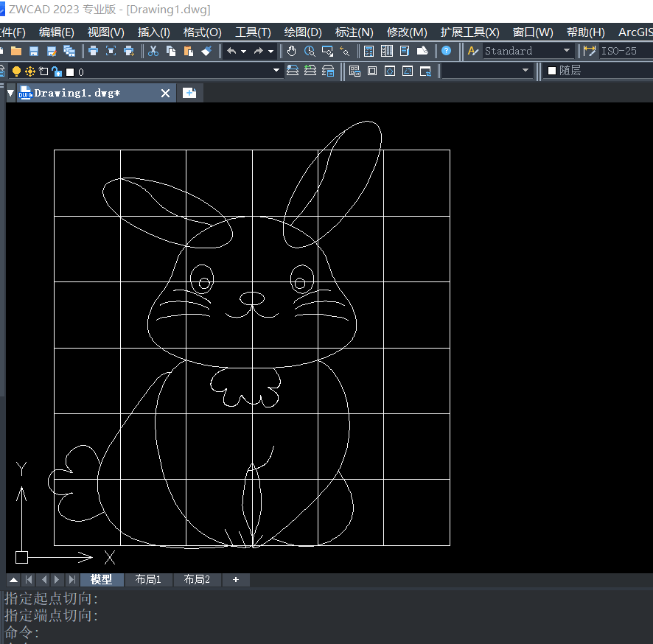Open the ISO-25 dimension style dropdown
This screenshot has width=653, height=644.
pos(626,51)
